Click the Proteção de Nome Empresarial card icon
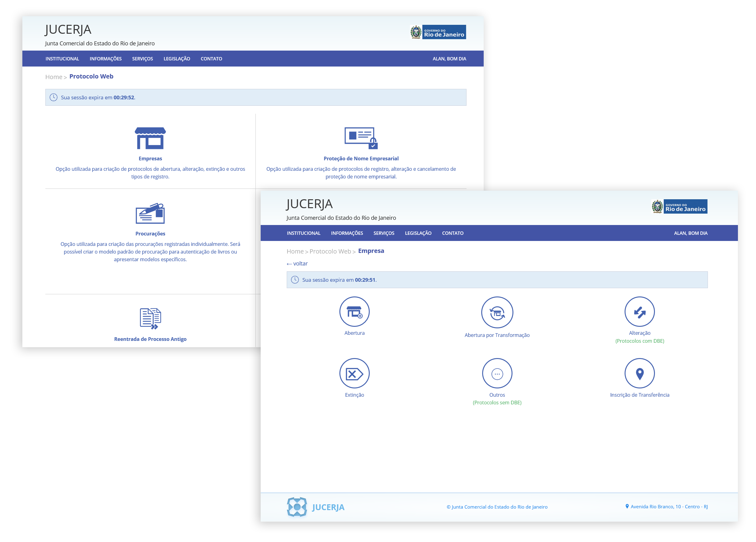Screen dimensions: 756x542 tap(361, 138)
